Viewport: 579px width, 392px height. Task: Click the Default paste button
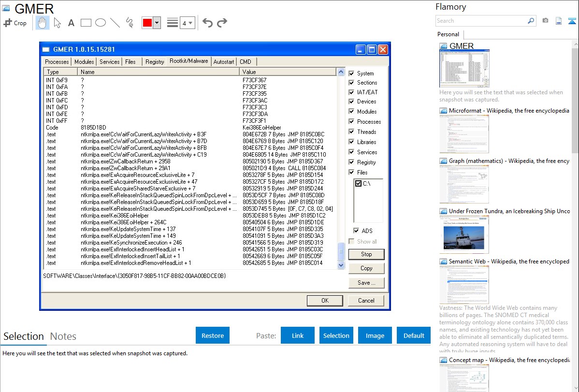(414, 335)
